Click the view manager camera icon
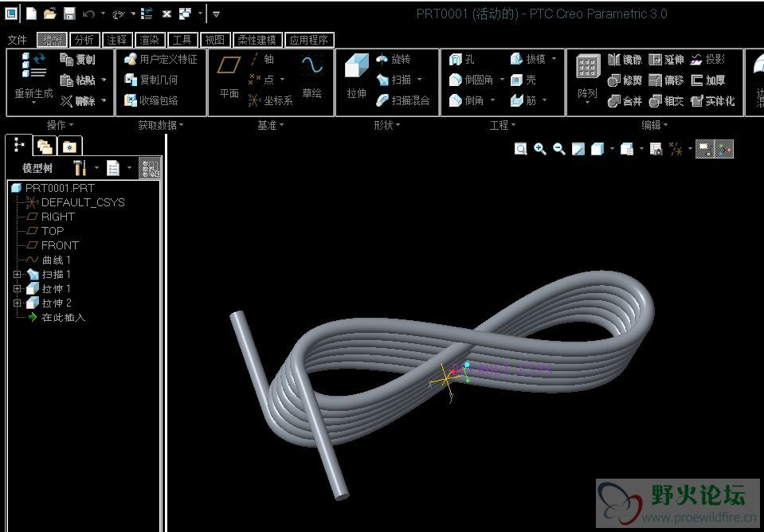The width and height of the screenshot is (764, 532). click(656, 149)
